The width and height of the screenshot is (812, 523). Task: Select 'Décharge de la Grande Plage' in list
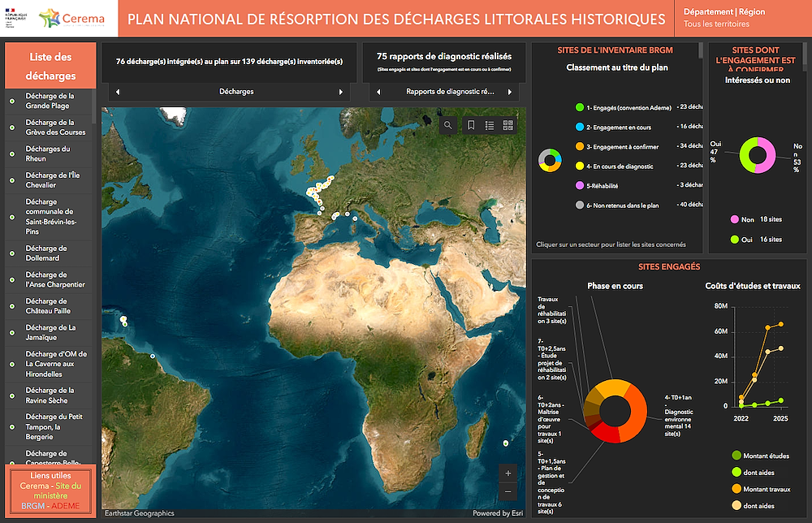click(x=49, y=101)
